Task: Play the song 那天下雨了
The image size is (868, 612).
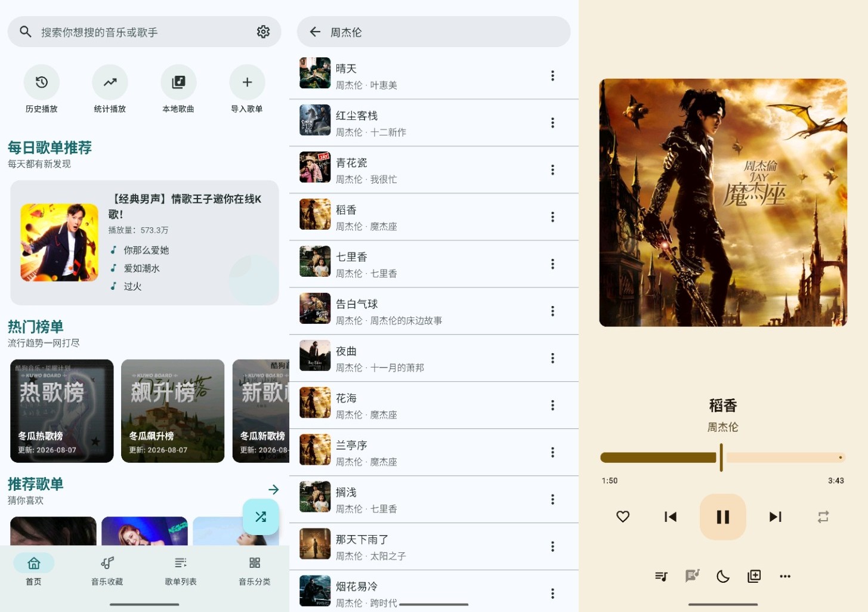Action: click(x=434, y=547)
